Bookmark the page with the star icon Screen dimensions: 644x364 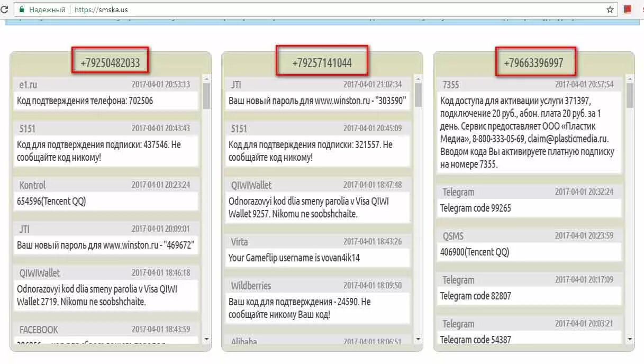(610, 10)
